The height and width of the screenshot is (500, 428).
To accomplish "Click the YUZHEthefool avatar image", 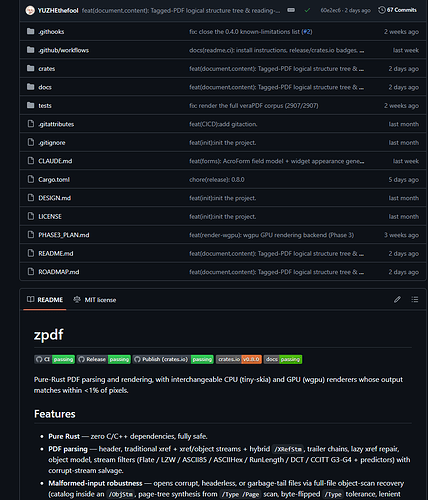I will (x=30, y=10).
